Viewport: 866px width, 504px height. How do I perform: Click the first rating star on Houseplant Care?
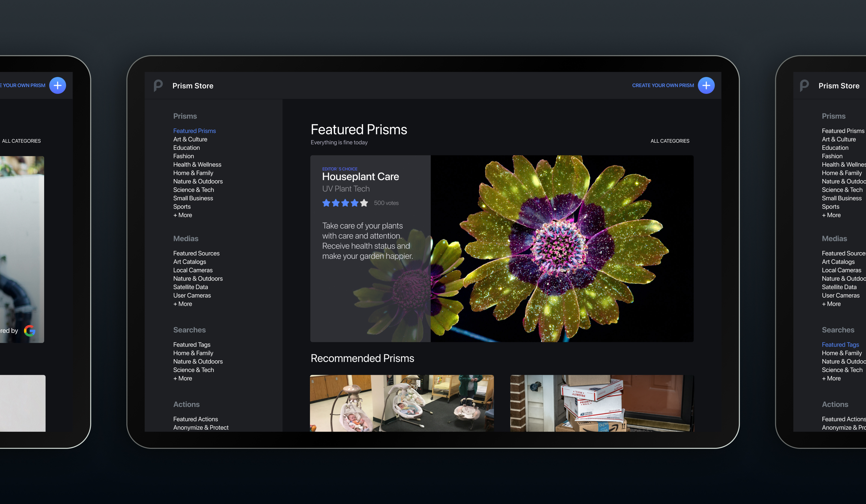coord(326,203)
